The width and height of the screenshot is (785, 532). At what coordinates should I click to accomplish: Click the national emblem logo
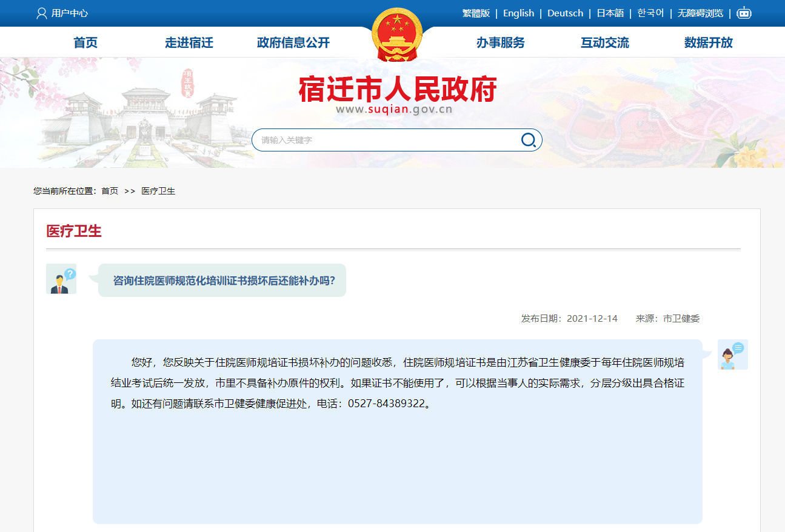pyautogui.click(x=396, y=35)
